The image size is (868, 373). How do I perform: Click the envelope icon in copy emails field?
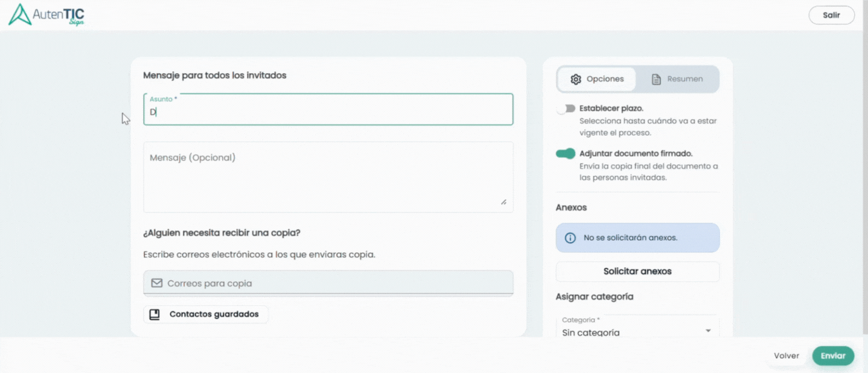[x=157, y=283]
